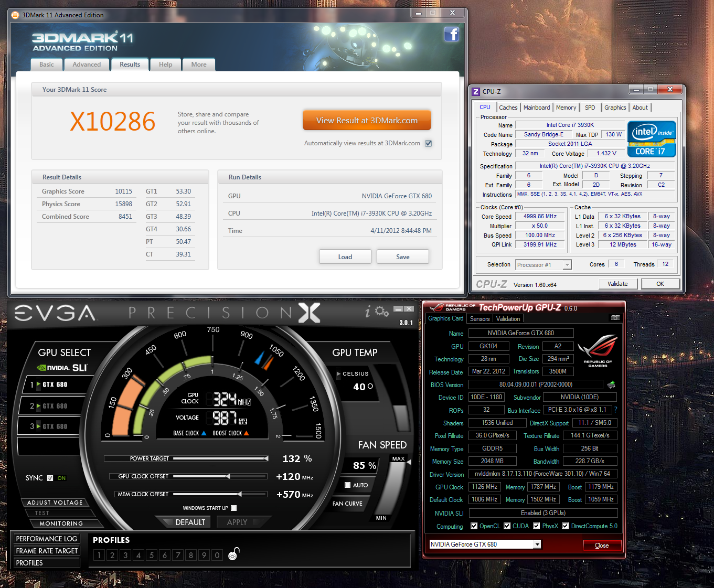Toggle the PhysX checkbox in GPU-Z
Viewport: 714px width, 588px height.
click(537, 526)
